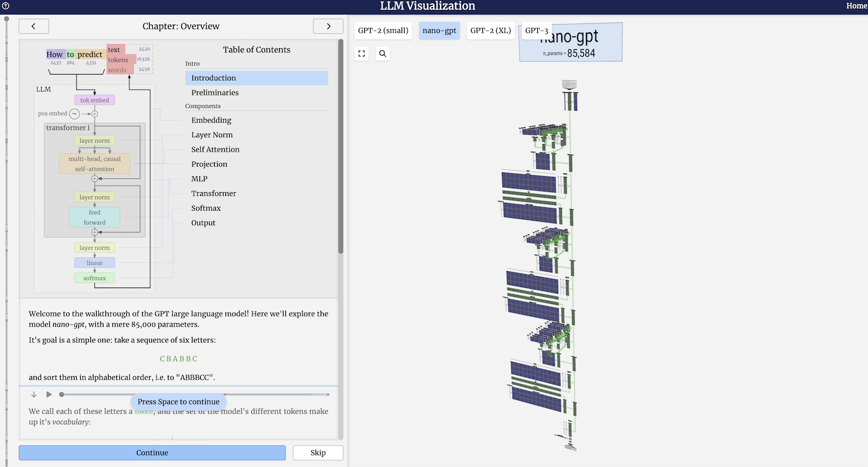Select the nano-gpt model
This screenshot has height=467, width=868.
[439, 30]
